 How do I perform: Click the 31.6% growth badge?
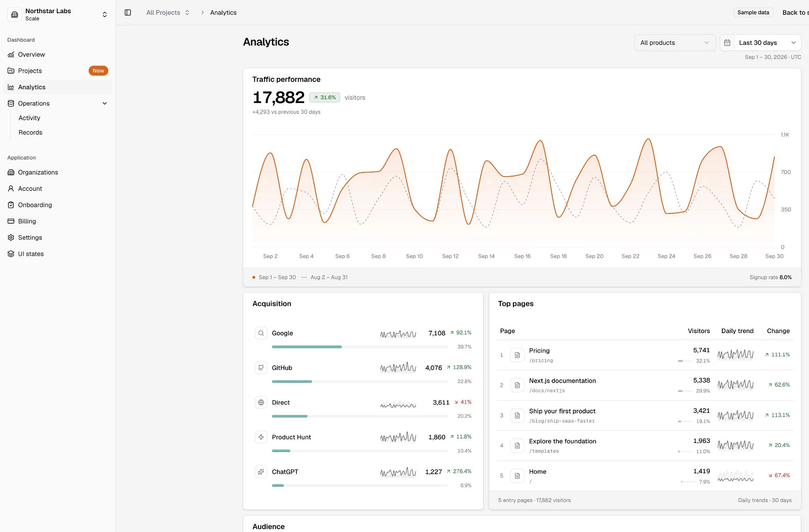click(324, 97)
